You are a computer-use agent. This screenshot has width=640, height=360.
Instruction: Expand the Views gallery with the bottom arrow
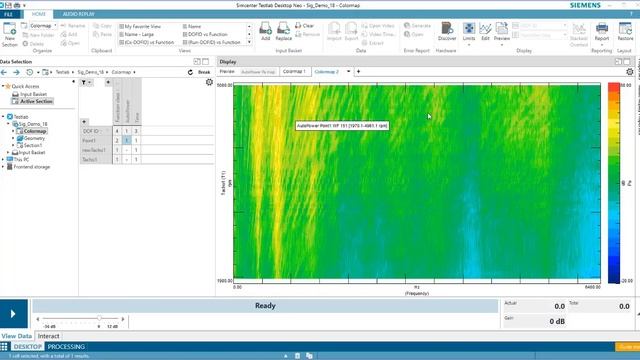click(x=249, y=42)
